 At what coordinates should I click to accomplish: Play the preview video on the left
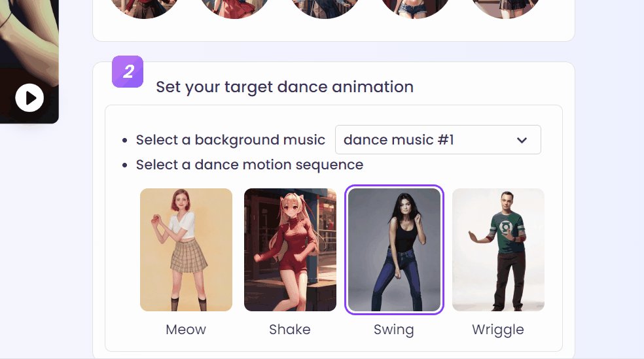tap(29, 98)
